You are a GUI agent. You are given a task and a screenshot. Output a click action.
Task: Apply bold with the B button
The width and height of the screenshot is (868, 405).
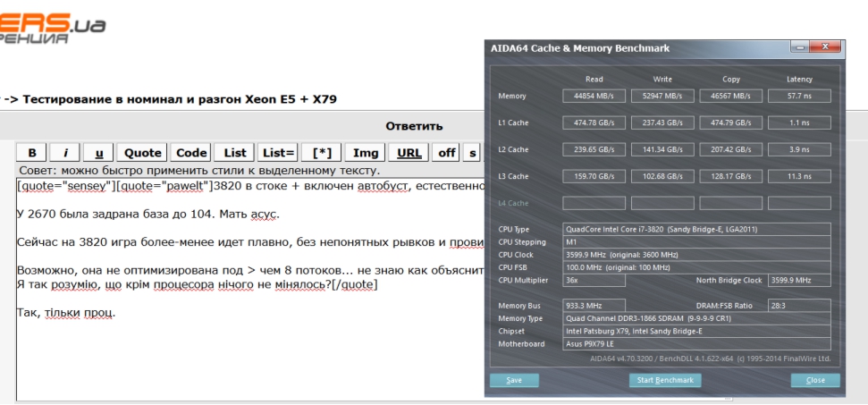click(32, 153)
